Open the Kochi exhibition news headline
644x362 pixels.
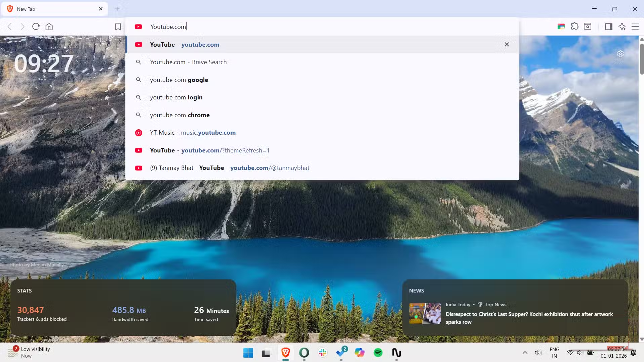529,318
